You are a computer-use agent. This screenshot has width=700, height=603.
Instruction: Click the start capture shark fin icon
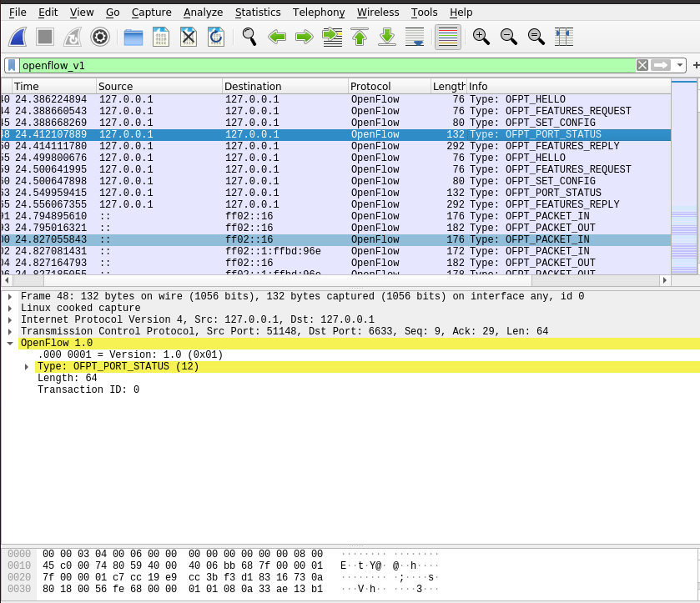tap(19, 37)
